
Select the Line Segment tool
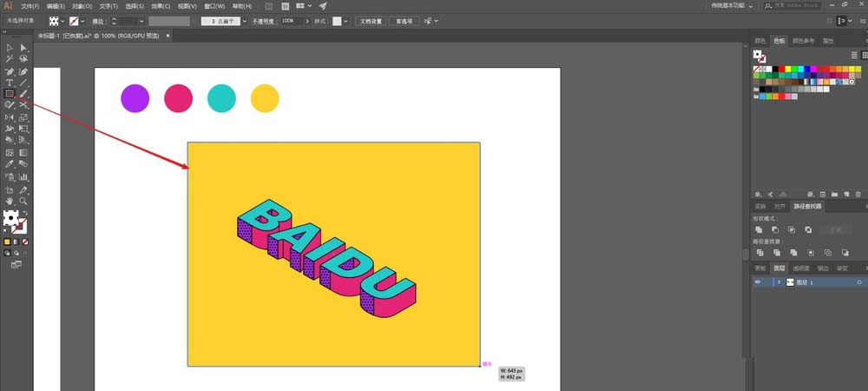23,83
